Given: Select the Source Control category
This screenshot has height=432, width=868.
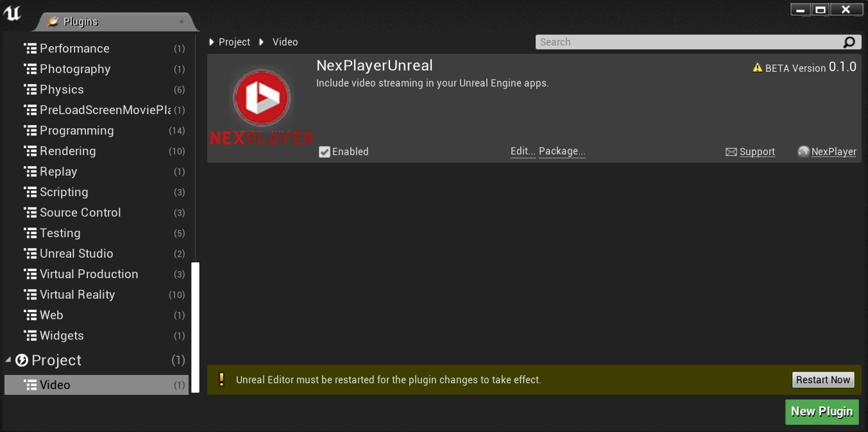Looking at the screenshot, I should (x=96, y=213).
